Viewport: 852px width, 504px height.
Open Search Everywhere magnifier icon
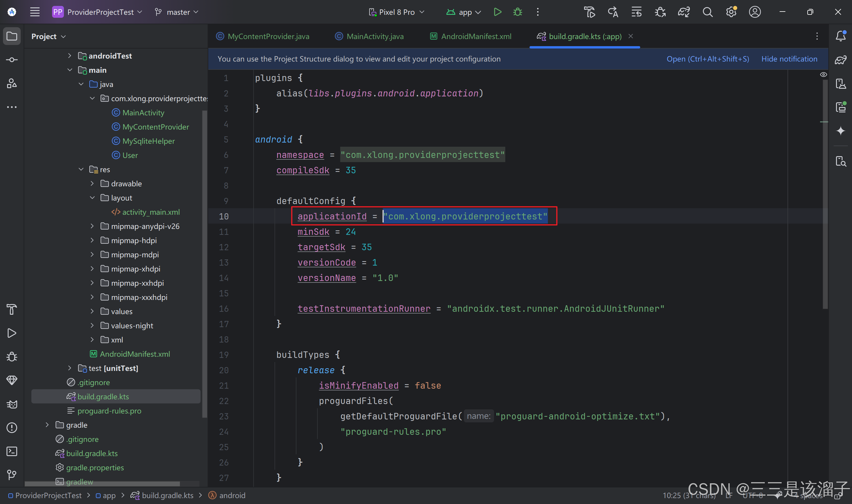tap(707, 12)
